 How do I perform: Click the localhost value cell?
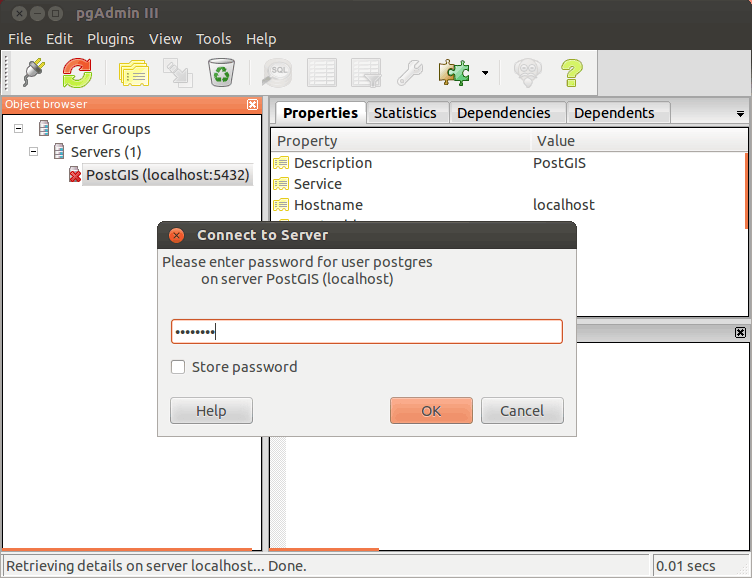tap(564, 205)
